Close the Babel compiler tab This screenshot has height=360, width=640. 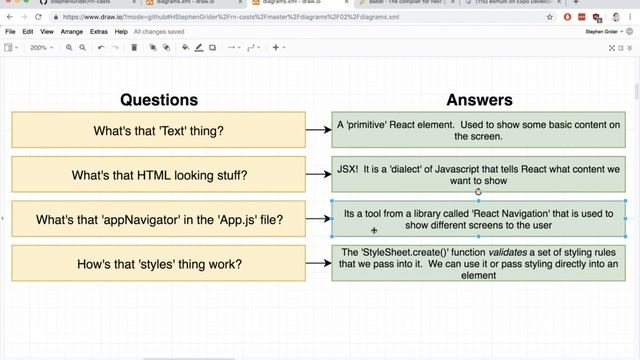(452, 2)
